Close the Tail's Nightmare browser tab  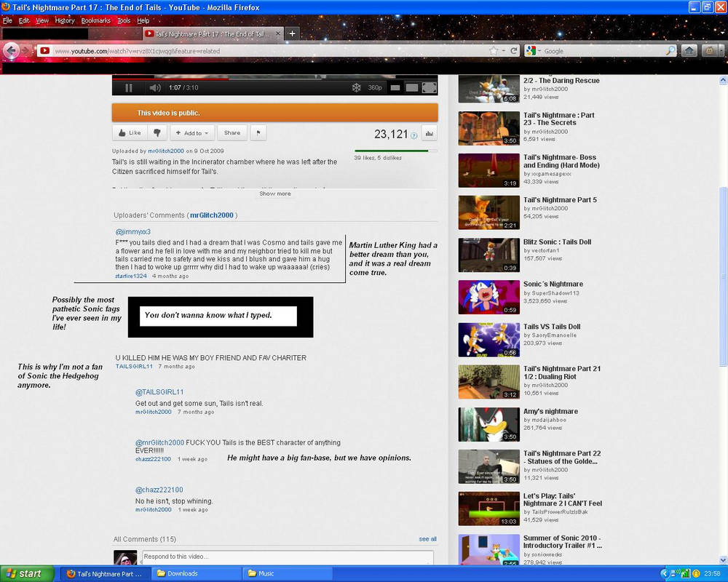[277, 33]
